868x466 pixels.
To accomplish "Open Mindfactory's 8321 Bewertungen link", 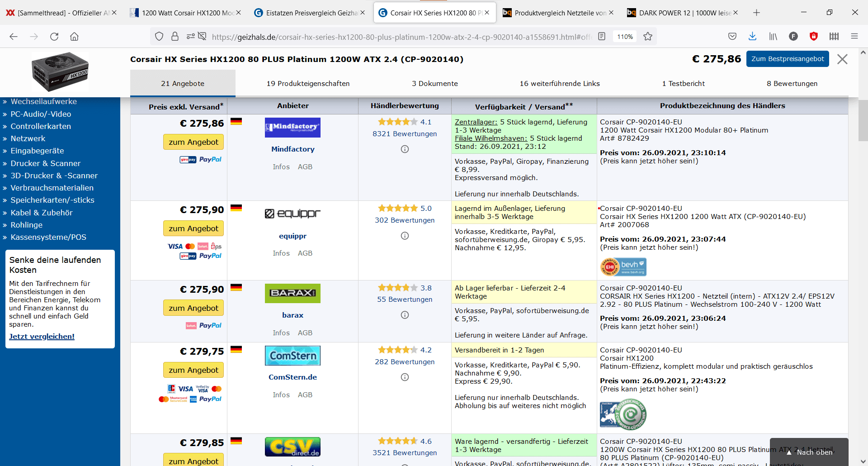I will pyautogui.click(x=405, y=134).
